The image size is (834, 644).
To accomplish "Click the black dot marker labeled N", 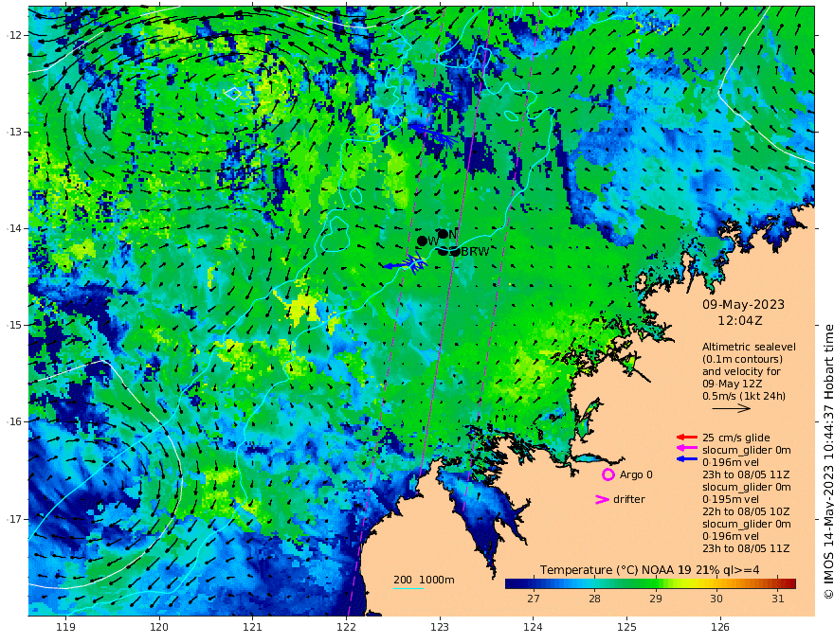I will [x=443, y=234].
